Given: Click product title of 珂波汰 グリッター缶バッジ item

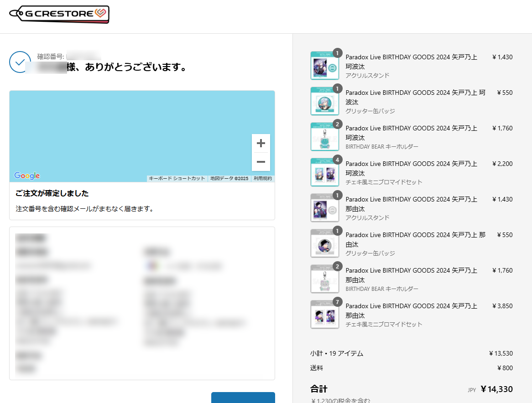Looking at the screenshot, I should point(415,97).
